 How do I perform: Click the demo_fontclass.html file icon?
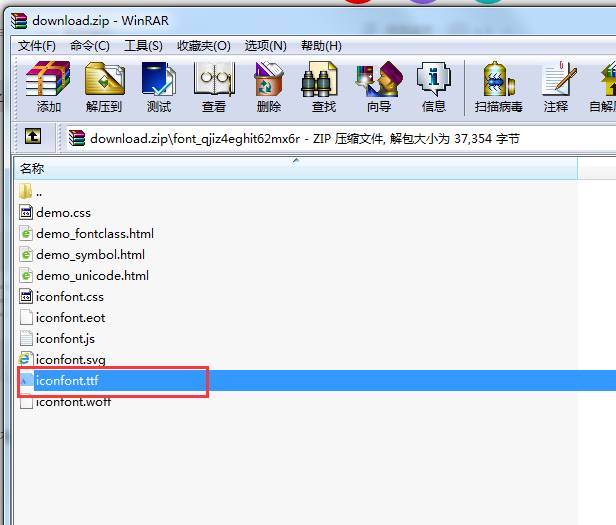pos(26,234)
